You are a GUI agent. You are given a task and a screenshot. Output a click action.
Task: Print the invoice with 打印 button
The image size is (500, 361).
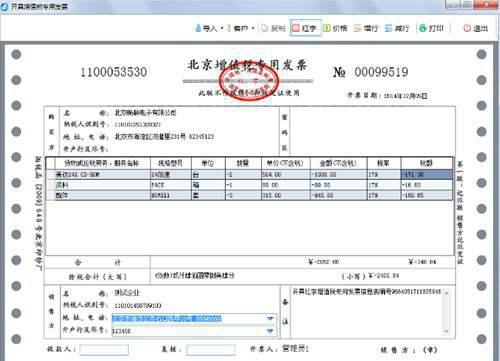point(431,28)
